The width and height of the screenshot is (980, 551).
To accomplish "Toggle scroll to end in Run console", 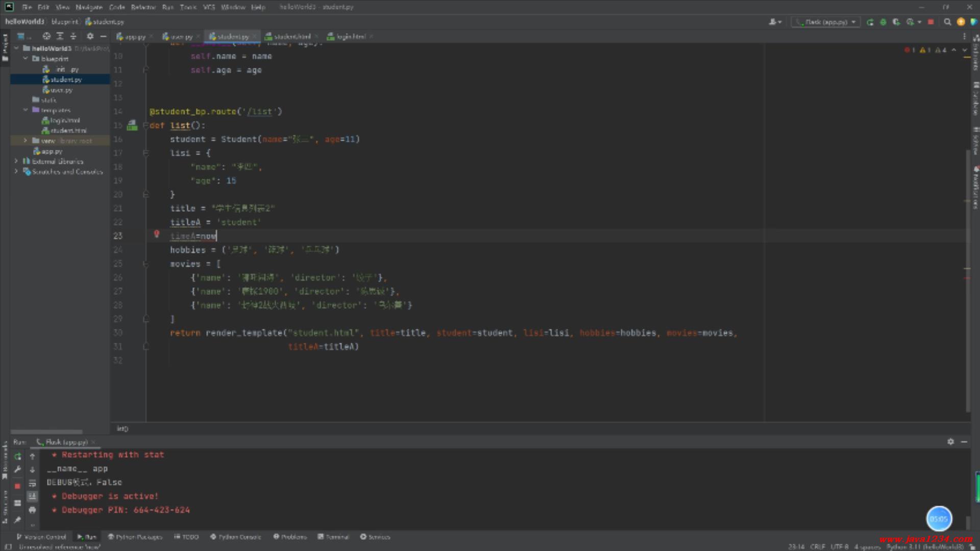I will coord(32,496).
